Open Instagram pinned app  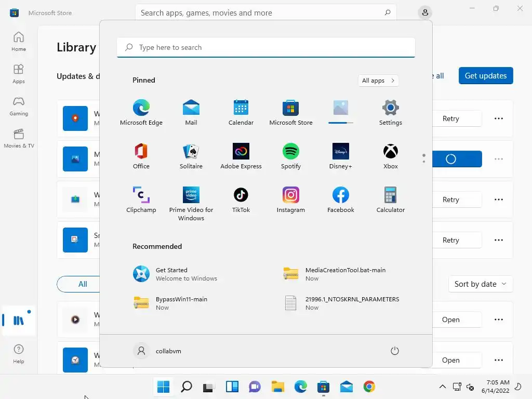coord(291,199)
